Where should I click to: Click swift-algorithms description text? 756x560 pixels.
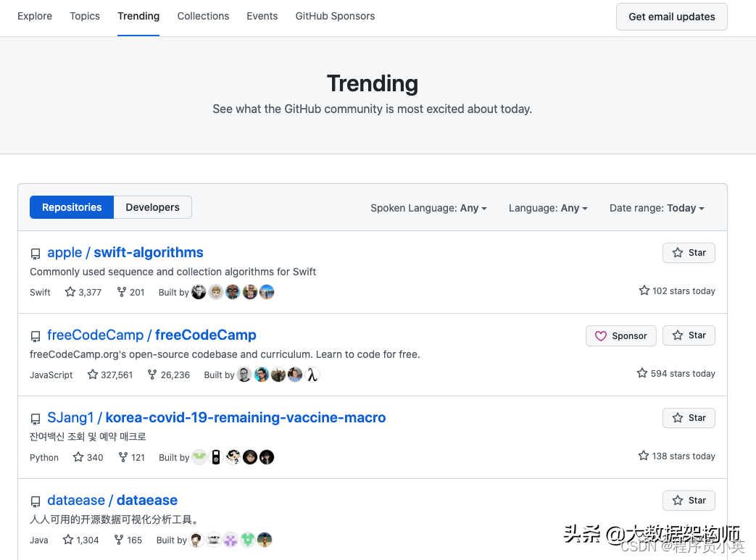(x=173, y=272)
